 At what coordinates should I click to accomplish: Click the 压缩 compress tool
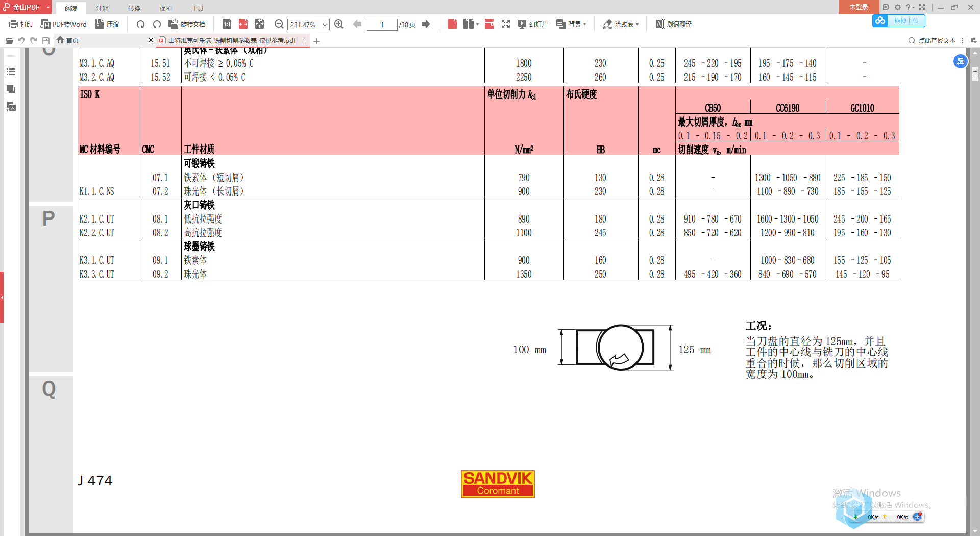[108, 24]
